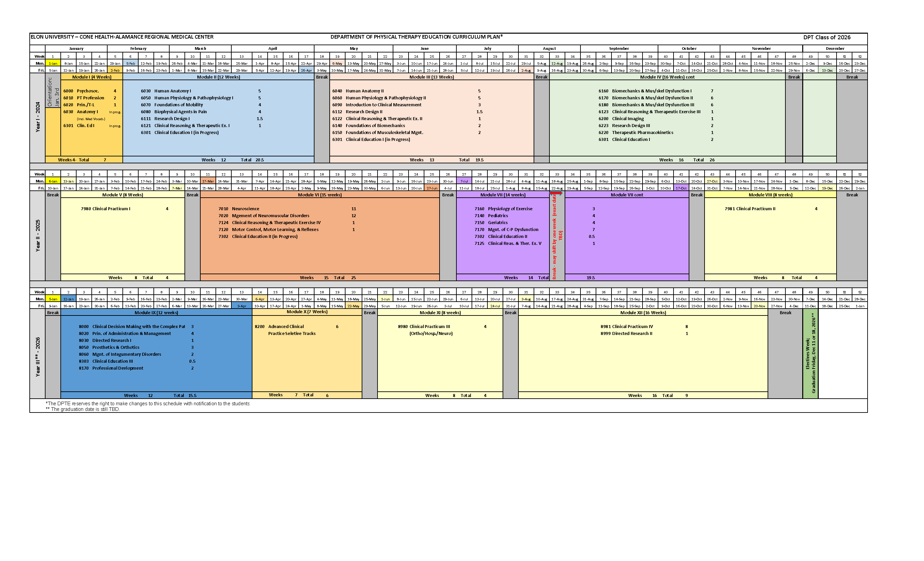The height and width of the screenshot is (561, 924).
Task: Click the Module III (13 Weeks) header
Action: click(x=431, y=77)
